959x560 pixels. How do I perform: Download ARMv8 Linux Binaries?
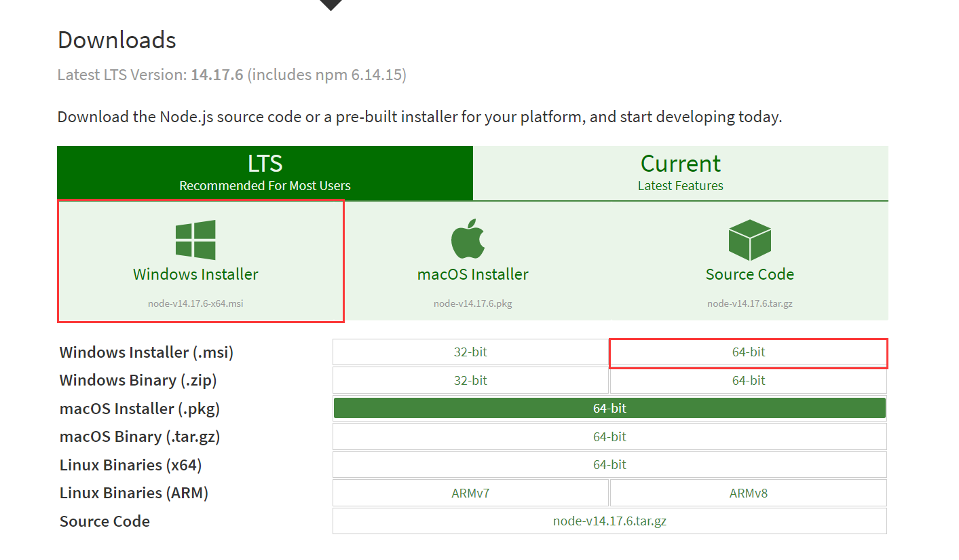[x=749, y=493]
